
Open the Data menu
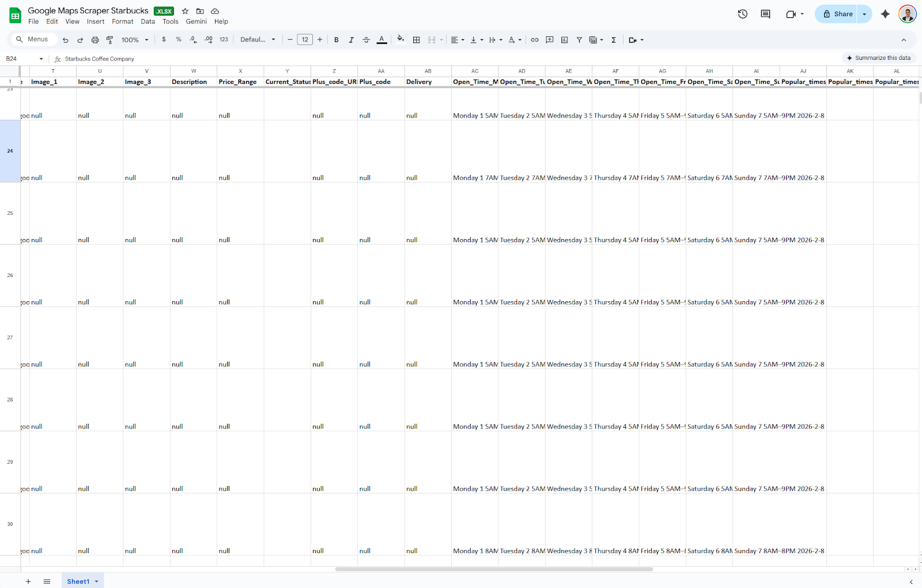[x=148, y=21]
